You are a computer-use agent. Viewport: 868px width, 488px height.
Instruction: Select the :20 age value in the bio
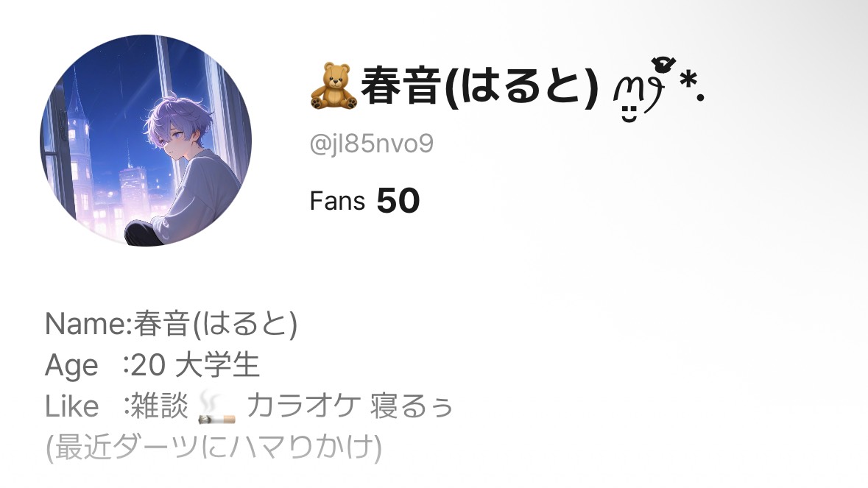click(144, 365)
